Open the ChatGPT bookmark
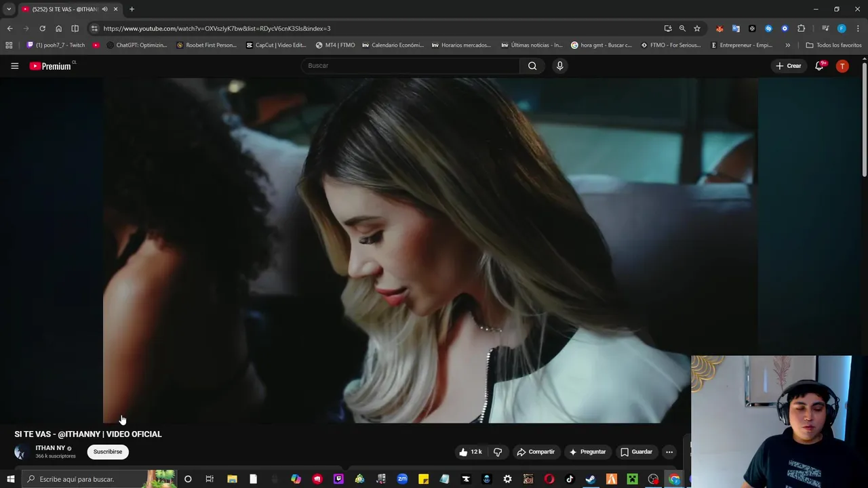The image size is (868, 488). [136, 45]
